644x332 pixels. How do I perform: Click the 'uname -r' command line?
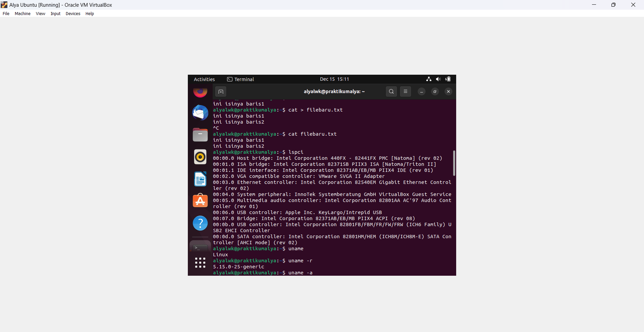pos(263,261)
